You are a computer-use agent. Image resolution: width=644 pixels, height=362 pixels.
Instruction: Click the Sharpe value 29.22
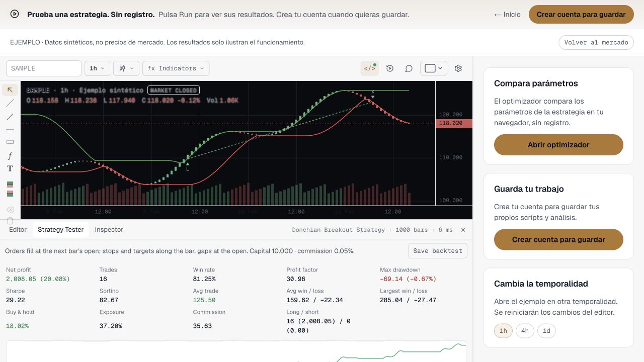point(16,300)
